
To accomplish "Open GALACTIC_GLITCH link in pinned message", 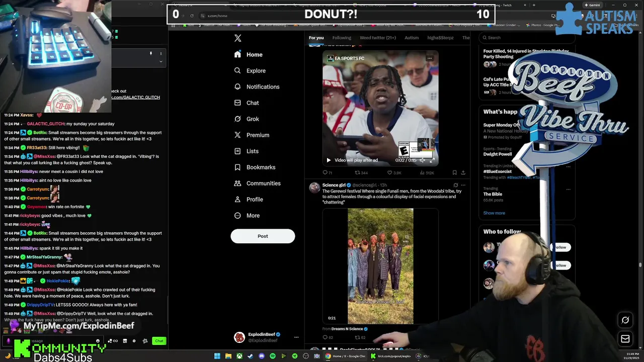I will [136, 97].
